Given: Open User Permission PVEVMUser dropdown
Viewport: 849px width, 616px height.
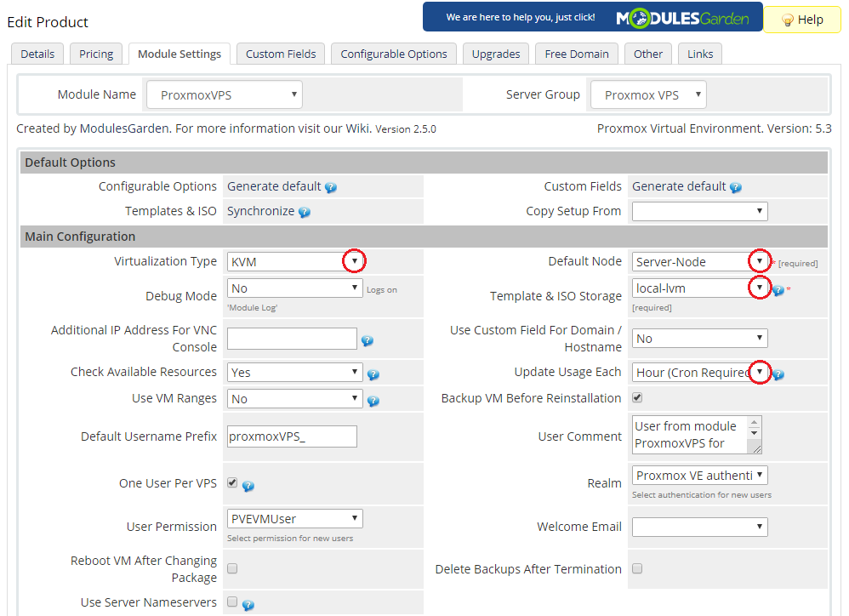Looking at the screenshot, I should [x=294, y=518].
